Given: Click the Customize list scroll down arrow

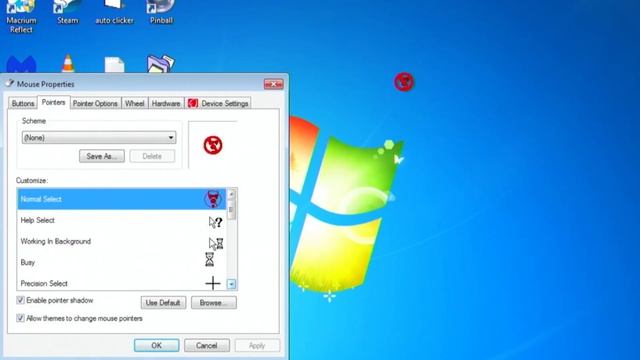Looking at the screenshot, I should coord(231,284).
